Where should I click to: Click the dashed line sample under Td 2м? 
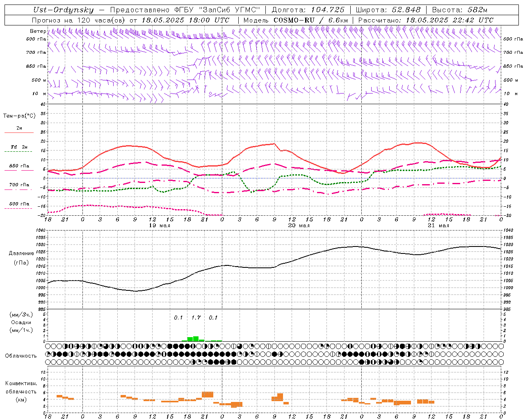tap(18, 152)
